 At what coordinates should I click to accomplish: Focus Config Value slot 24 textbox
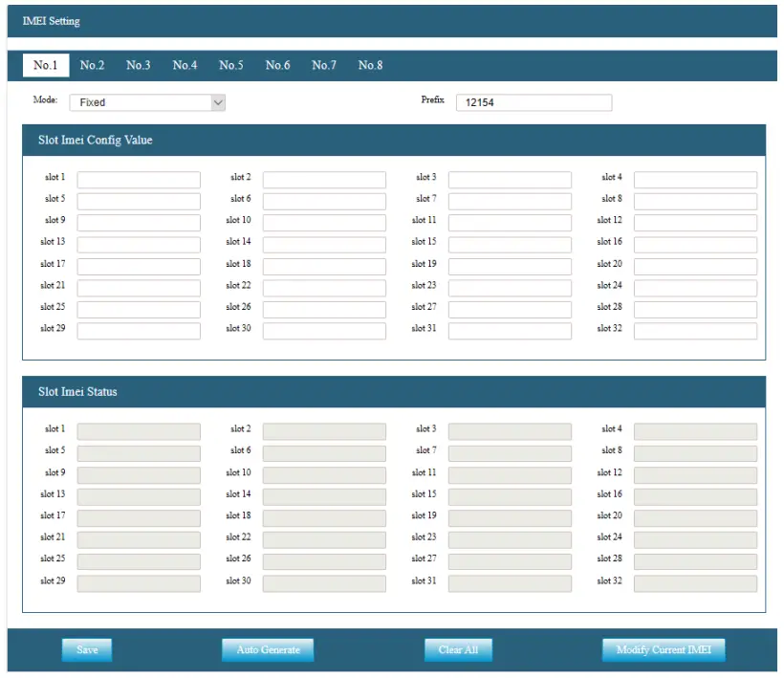695,288
